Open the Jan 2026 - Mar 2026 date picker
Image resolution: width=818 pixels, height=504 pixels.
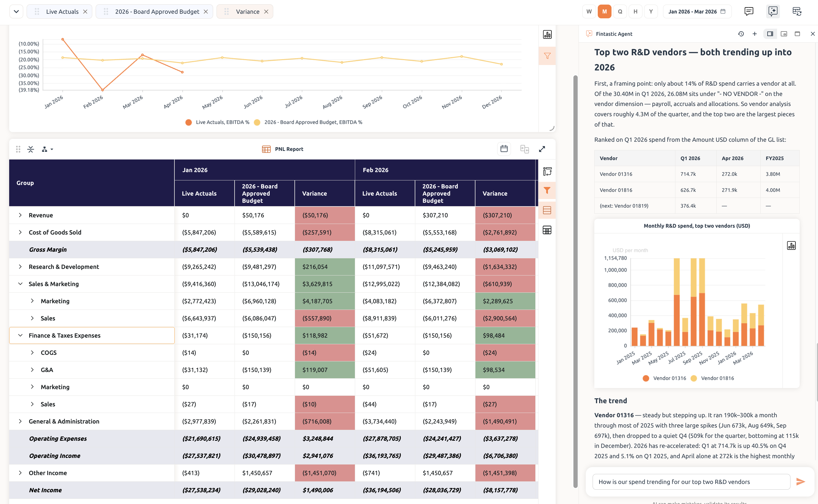coord(697,11)
